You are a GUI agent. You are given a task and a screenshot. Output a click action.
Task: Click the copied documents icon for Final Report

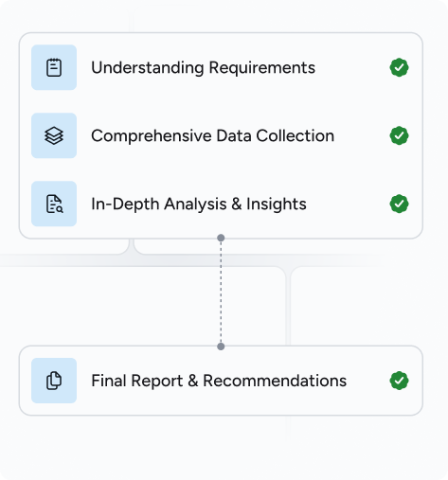54,381
